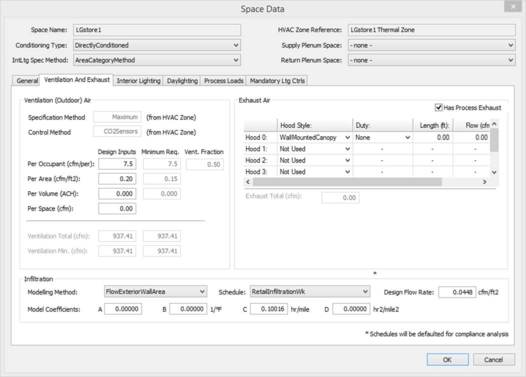Click the OK button
The image size is (526, 377).
click(448, 360)
